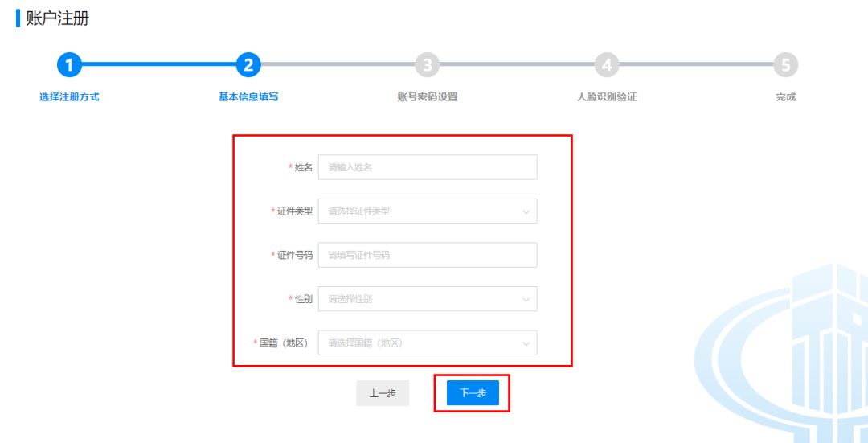Click the 证件类型 field label
The height and width of the screenshot is (443, 868).
click(x=294, y=211)
